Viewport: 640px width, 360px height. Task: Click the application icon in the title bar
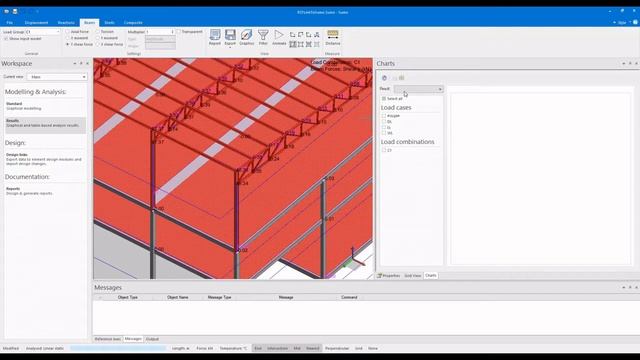point(7,11)
